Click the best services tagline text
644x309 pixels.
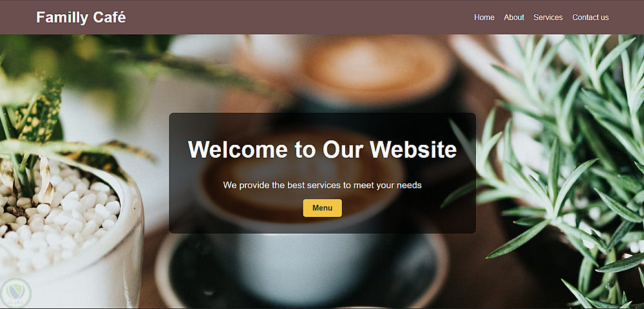click(x=323, y=185)
